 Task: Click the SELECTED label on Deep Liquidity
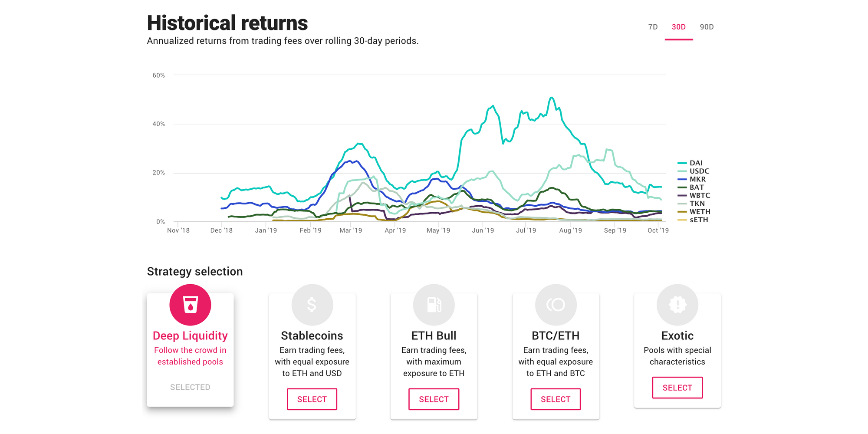(x=190, y=387)
